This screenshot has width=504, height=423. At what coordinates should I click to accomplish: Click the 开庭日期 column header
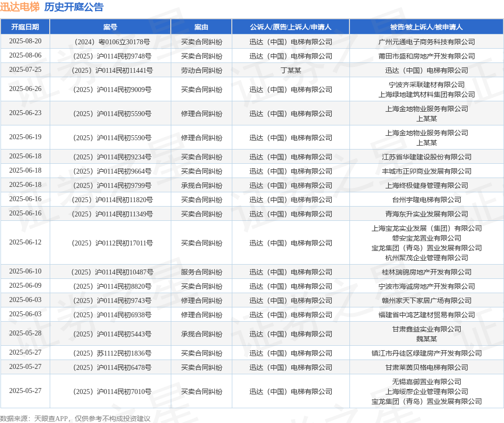[x=25, y=27]
